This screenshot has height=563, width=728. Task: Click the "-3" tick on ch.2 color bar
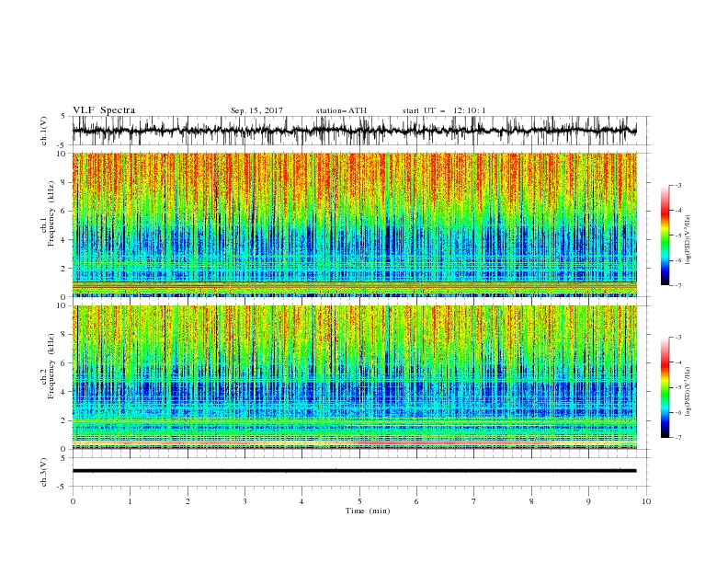click(x=678, y=338)
